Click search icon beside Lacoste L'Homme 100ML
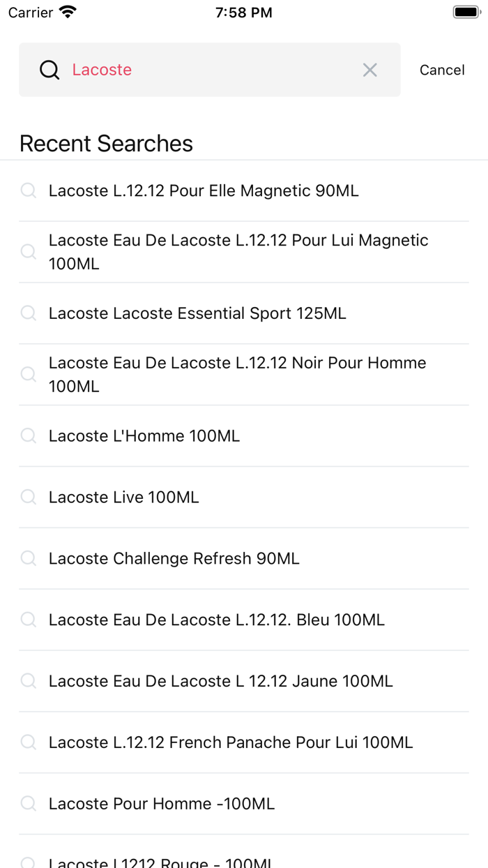The width and height of the screenshot is (488, 868). click(29, 436)
